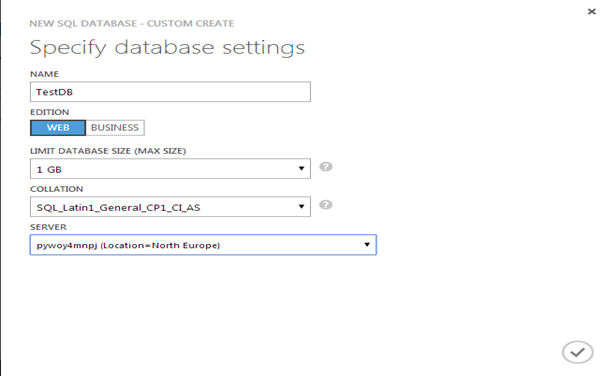Click the collation dropdown arrow
Image resolution: width=605 pixels, height=376 pixels.
coord(301,207)
